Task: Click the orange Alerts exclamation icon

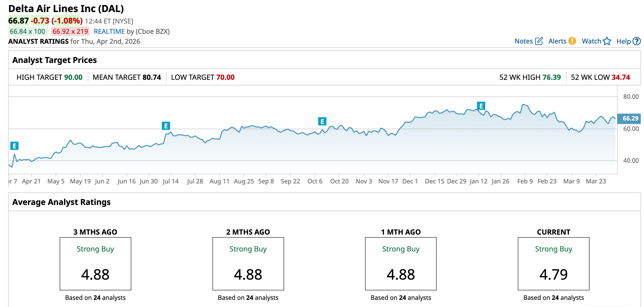Action: [572, 41]
